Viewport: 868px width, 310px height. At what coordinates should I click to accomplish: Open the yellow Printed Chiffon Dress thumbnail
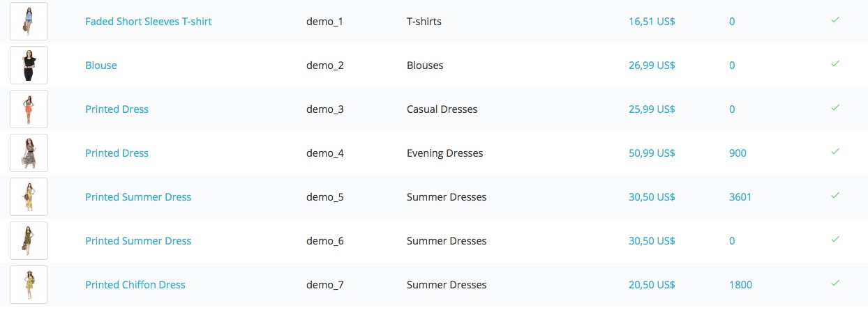point(29,284)
